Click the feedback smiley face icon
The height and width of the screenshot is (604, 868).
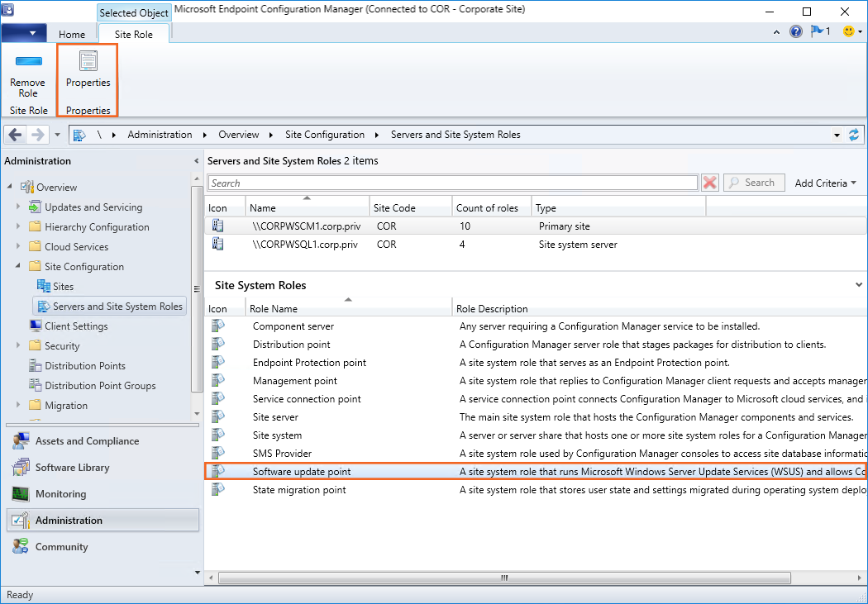848,31
